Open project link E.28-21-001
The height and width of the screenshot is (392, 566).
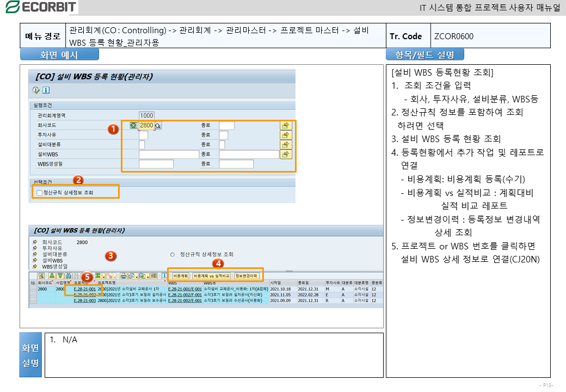click(x=85, y=289)
